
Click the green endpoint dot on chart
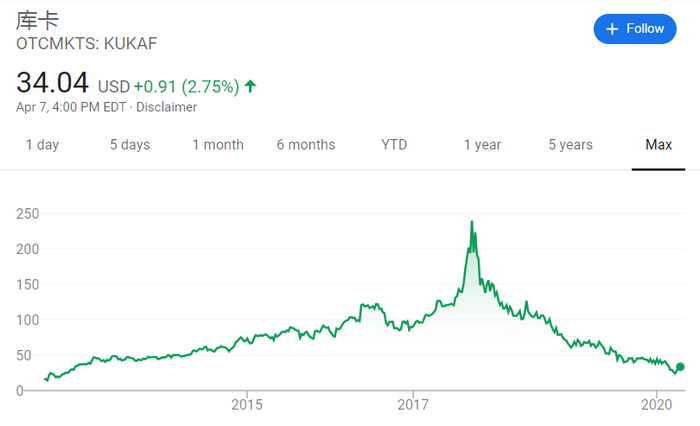point(681,367)
